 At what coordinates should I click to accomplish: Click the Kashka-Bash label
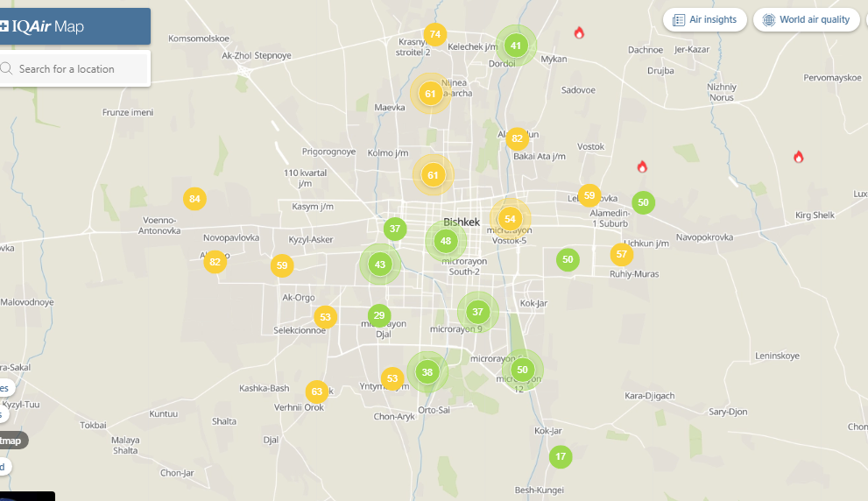264,389
